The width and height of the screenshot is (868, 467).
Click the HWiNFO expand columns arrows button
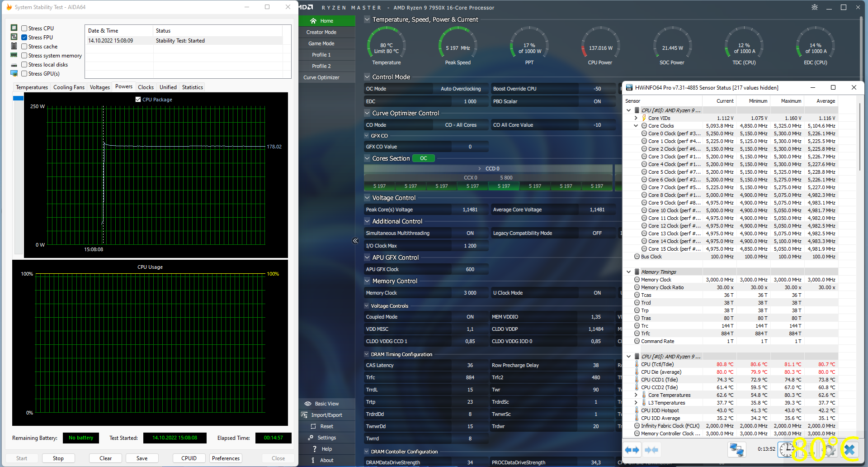tap(632, 450)
